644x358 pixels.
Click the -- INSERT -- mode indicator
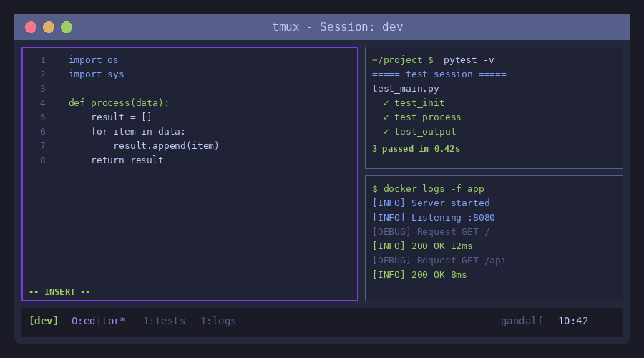tap(59, 292)
